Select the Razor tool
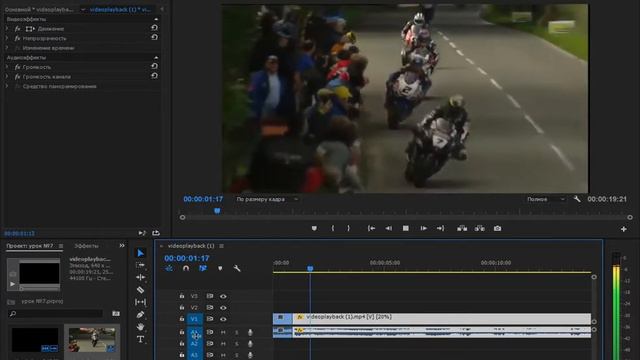The height and width of the screenshot is (360, 640). 140,290
